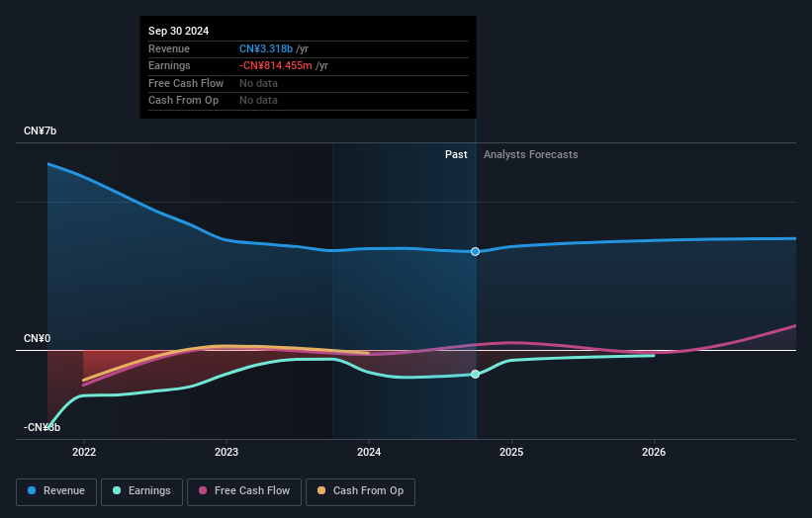
Task: Click the pink Free Cash Flow legend dot
Action: (x=203, y=490)
